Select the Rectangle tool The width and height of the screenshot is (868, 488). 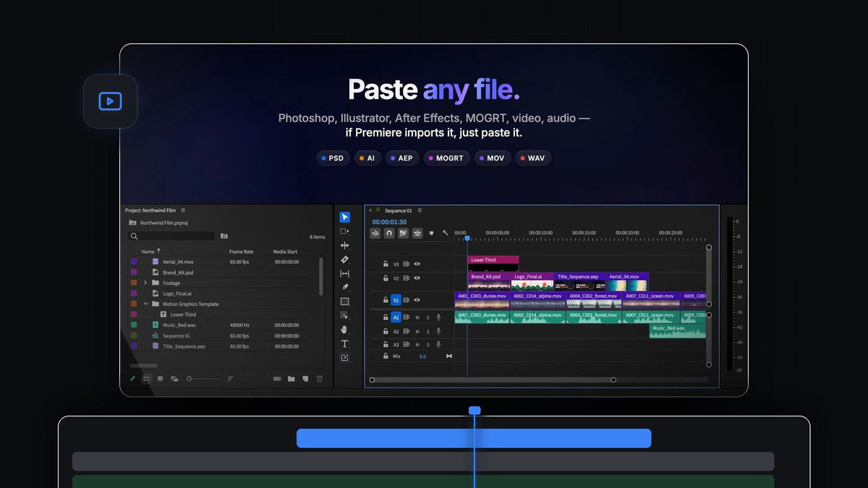[x=345, y=301]
